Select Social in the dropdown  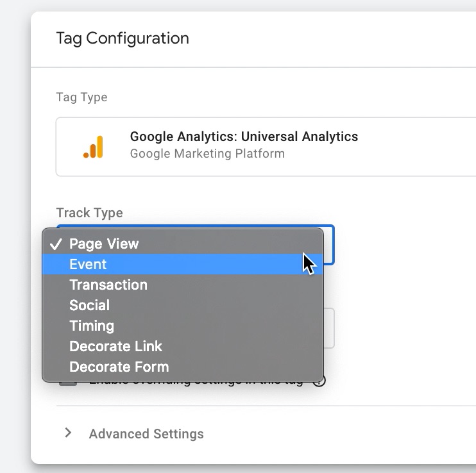click(x=182, y=305)
